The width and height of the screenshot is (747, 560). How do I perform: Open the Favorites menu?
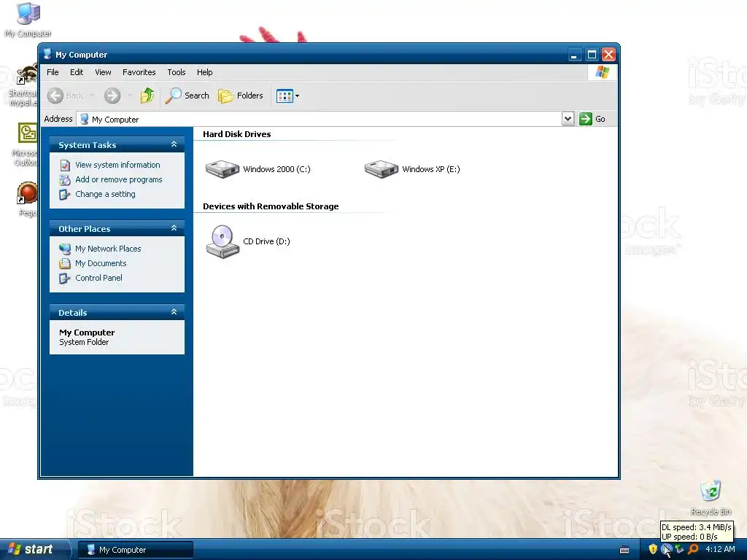139,72
